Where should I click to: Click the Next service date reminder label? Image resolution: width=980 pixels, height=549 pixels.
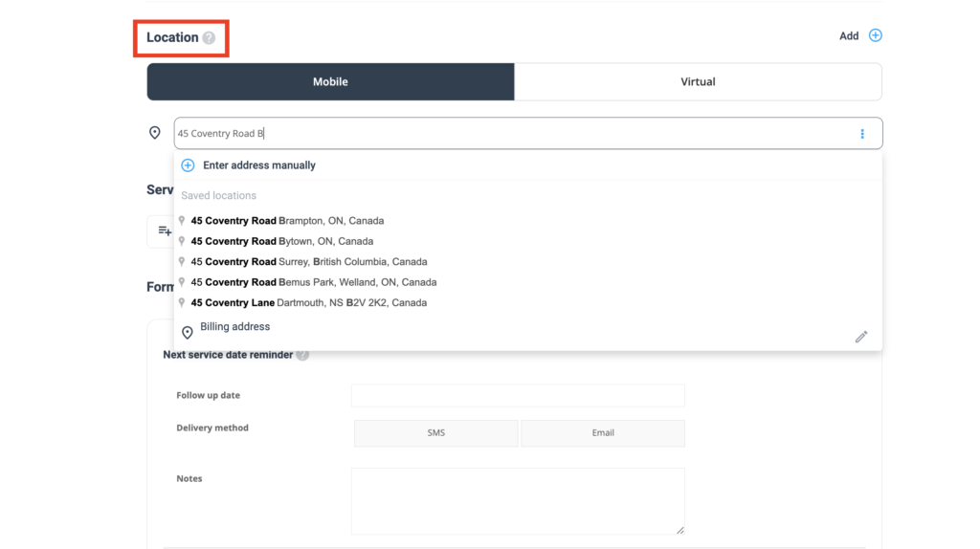(x=228, y=355)
